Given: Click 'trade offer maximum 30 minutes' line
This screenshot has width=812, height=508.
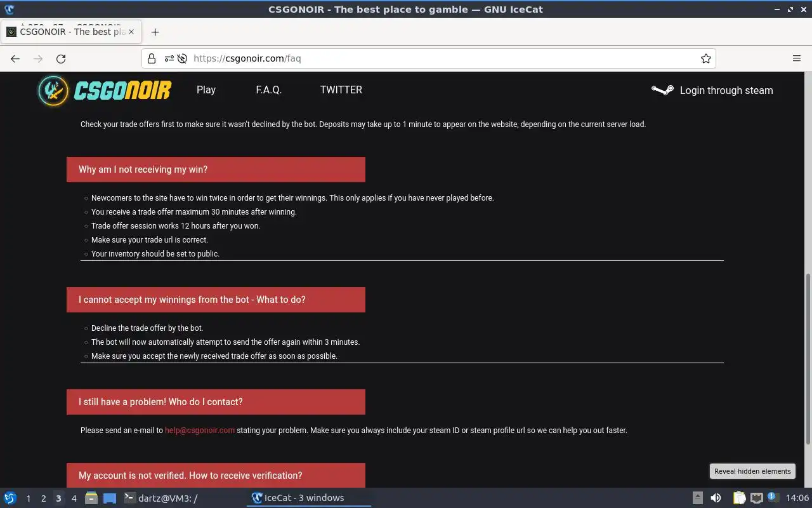Looking at the screenshot, I should (193, 212).
